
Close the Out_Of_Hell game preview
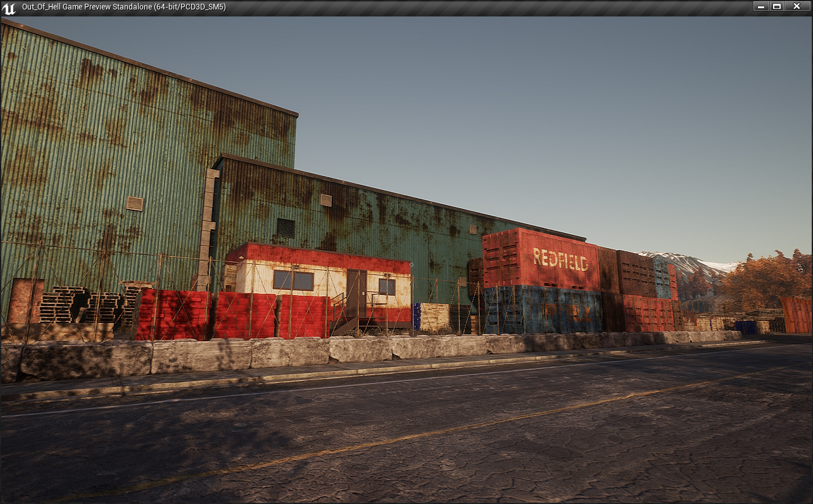(797, 6)
